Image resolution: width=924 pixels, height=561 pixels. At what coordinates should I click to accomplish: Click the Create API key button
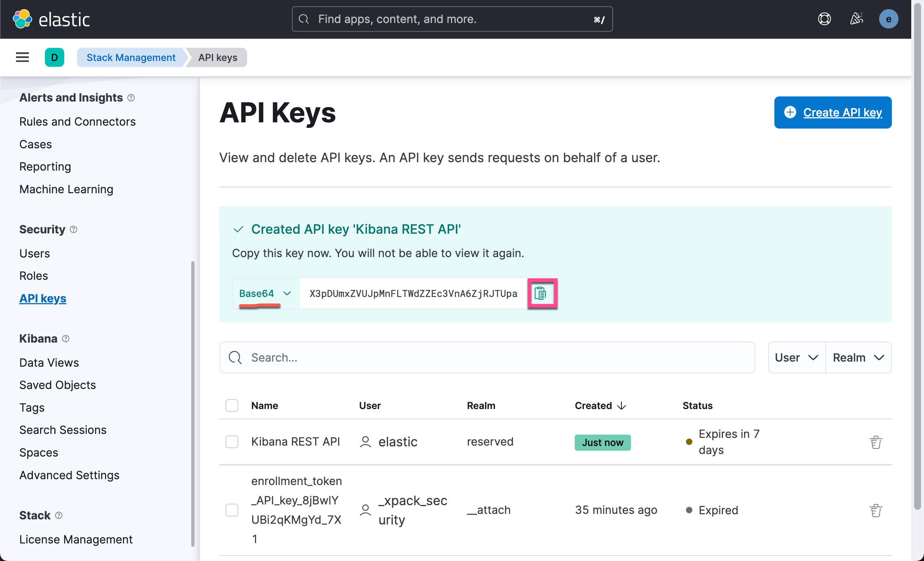click(x=833, y=112)
